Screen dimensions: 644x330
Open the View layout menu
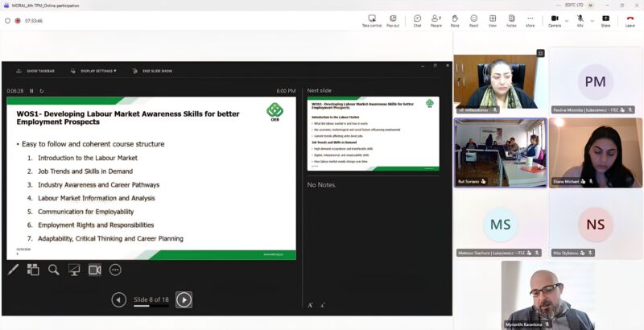click(x=493, y=20)
